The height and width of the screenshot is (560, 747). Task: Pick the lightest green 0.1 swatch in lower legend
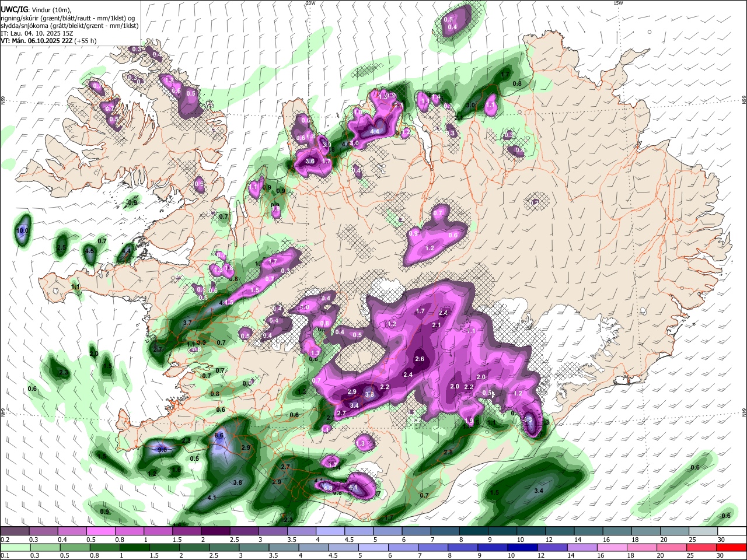tap(15, 547)
